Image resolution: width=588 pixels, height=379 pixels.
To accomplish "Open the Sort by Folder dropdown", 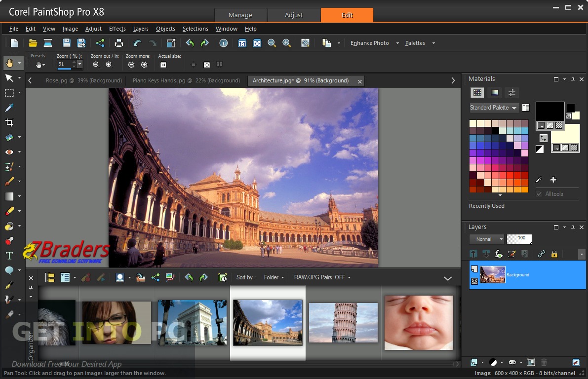I will point(274,277).
